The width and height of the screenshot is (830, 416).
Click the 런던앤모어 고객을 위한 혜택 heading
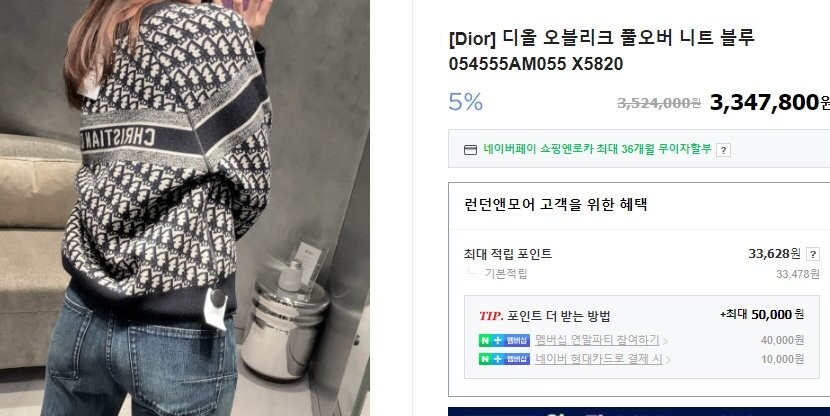coord(555,204)
